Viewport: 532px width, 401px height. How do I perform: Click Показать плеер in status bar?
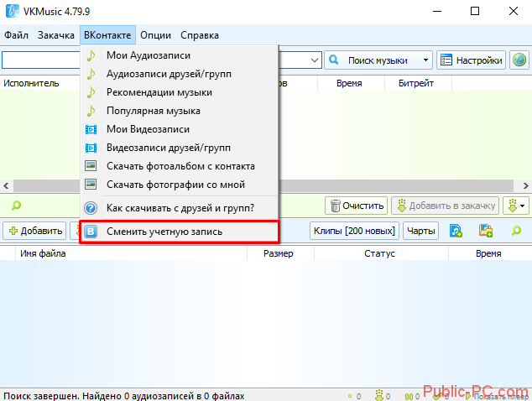click(x=497, y=396)
